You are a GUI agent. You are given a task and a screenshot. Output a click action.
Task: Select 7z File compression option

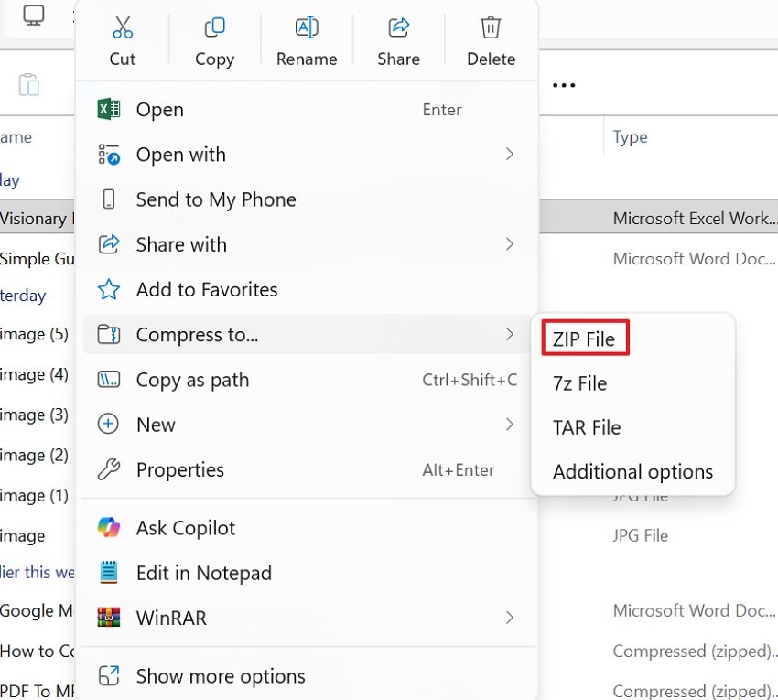[x=579, y=383]
